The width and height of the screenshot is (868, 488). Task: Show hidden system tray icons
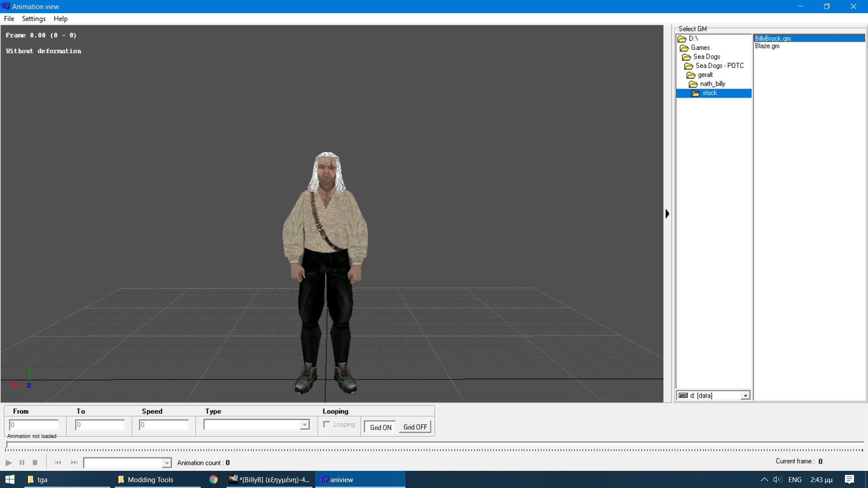764,479
